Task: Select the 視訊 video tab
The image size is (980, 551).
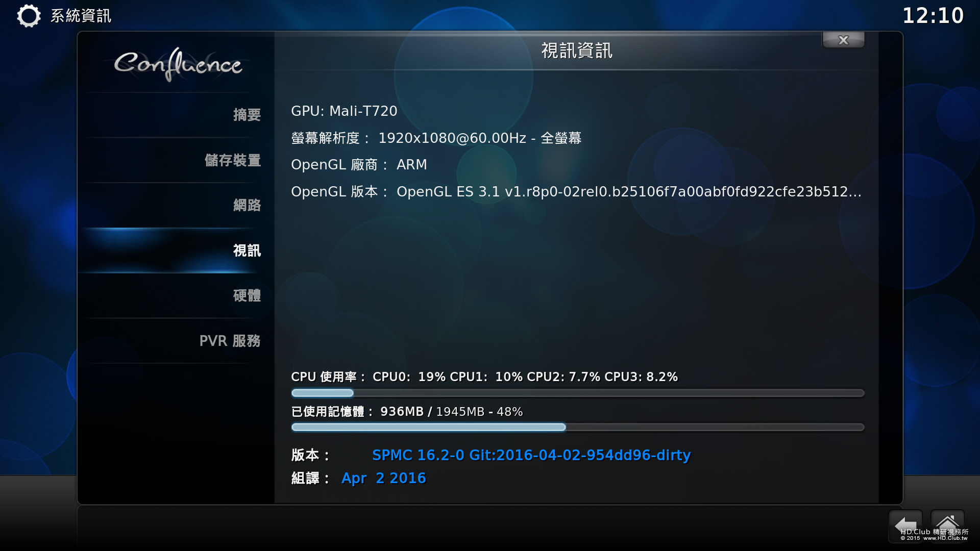Action: click(x=247, y=251)
